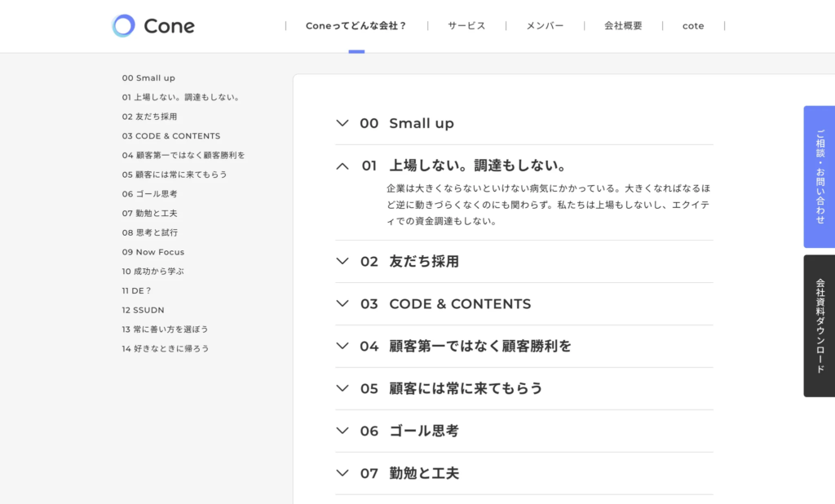
Task: Expand the 03 CODE & CONTENTS chevron
Action: point(342,303)
